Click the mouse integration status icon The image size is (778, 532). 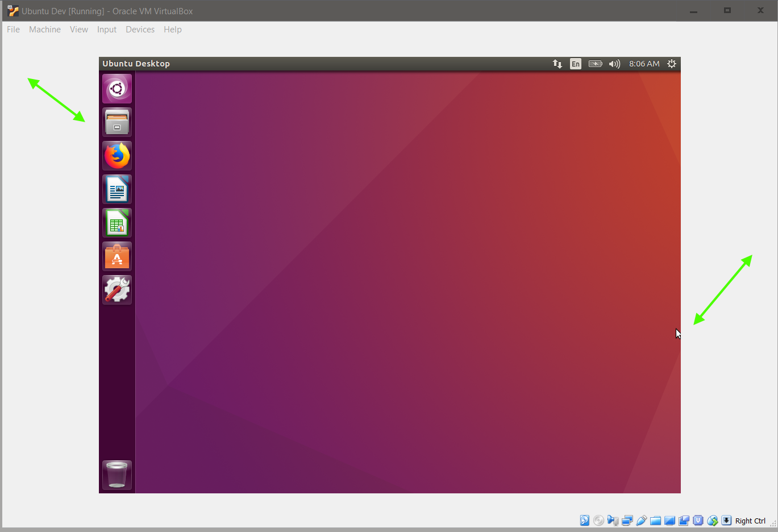point(712,520)
